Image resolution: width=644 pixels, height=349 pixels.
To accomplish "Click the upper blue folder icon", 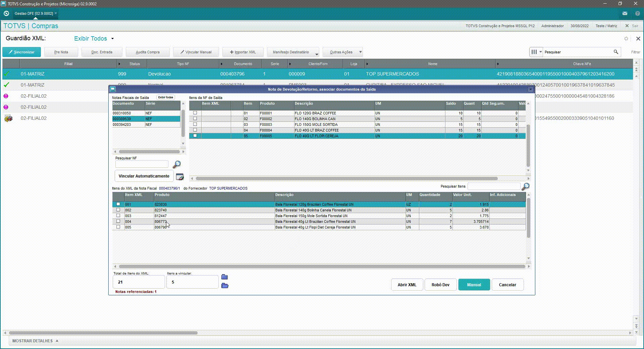I will 224,277.
